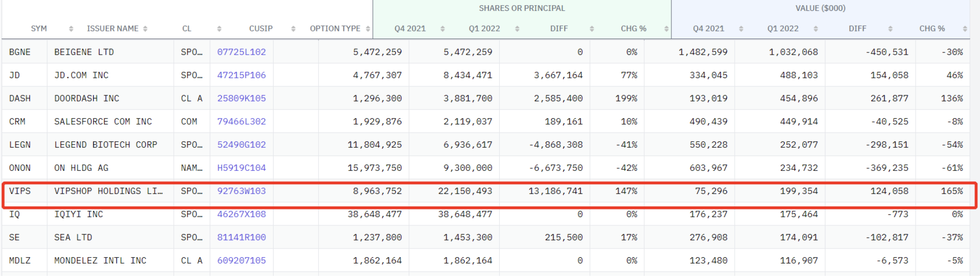
Task: Open Vipshop CUSIP 92763W103 link
Action: (241, 191)
